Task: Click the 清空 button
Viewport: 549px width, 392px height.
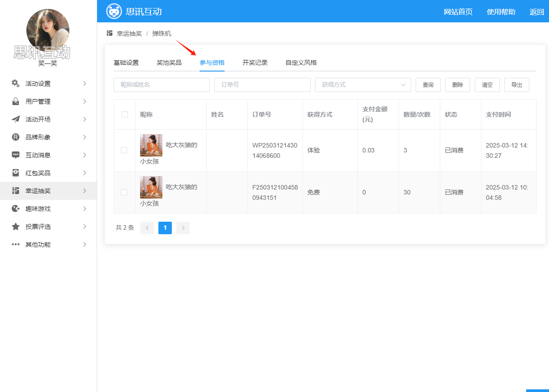Action: pyautogui.click(x=487, y=85)
